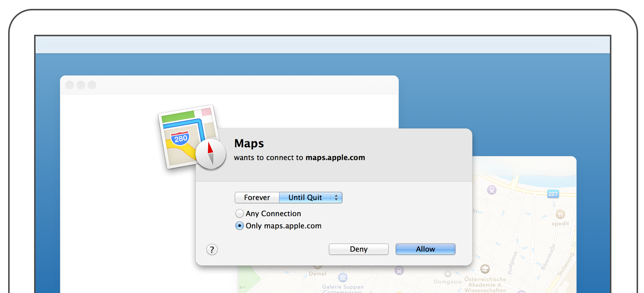The image size is (644, 293).
Task: Select Only maps.apple.com radio button
Action: tap(240, 226)
